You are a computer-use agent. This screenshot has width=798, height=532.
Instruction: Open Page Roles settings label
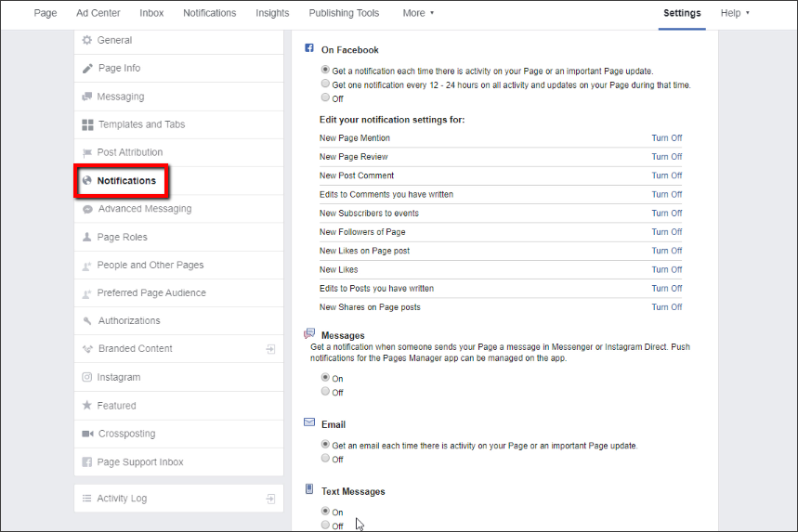pos(122,237)
